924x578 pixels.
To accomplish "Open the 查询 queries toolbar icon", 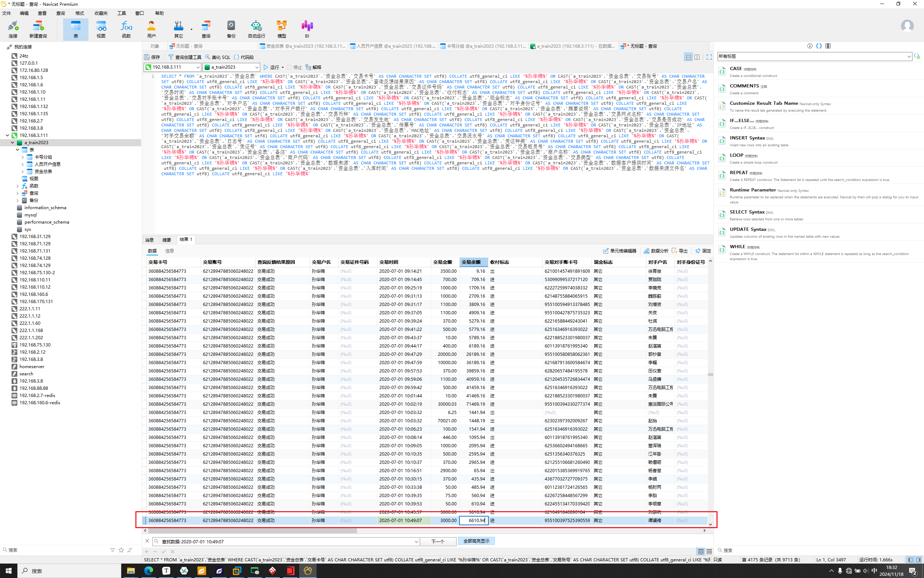I will (206, 29).
